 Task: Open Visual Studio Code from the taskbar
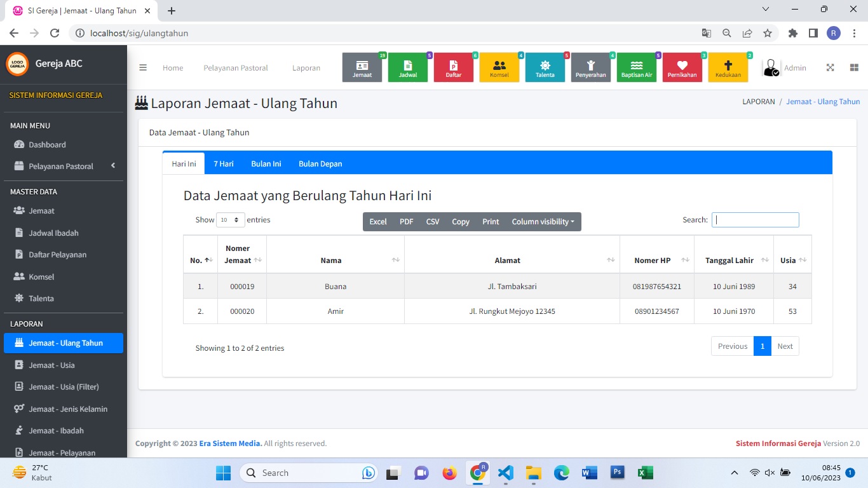click(x=505, y=473)
